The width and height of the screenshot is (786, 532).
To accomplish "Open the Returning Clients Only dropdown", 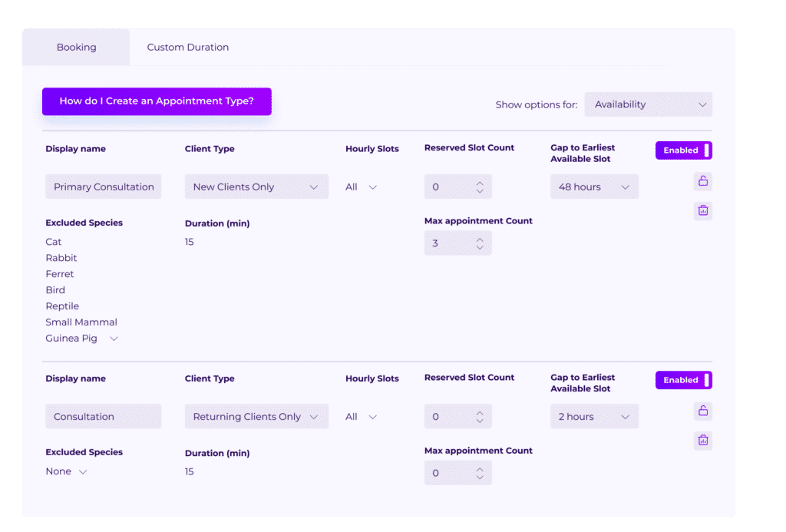I will pos(256,417).
